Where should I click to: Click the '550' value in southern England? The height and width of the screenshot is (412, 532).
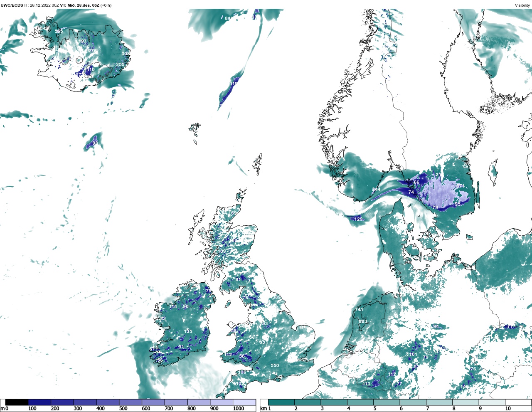tap(275, 366)
